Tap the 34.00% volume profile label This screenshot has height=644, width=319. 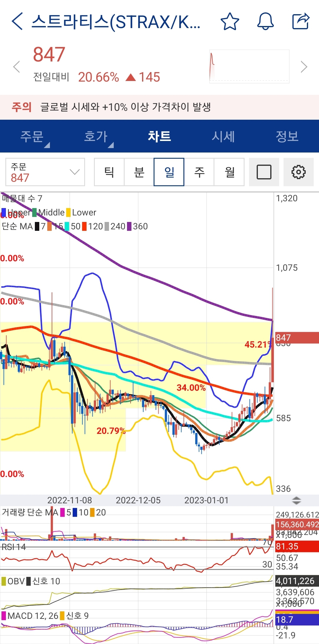coord(191,387)
